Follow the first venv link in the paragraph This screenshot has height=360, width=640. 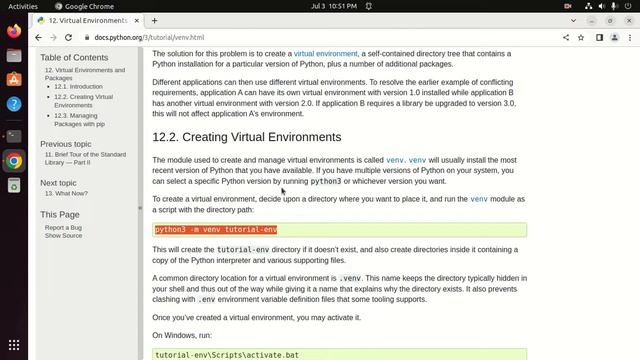pos(395,160)
